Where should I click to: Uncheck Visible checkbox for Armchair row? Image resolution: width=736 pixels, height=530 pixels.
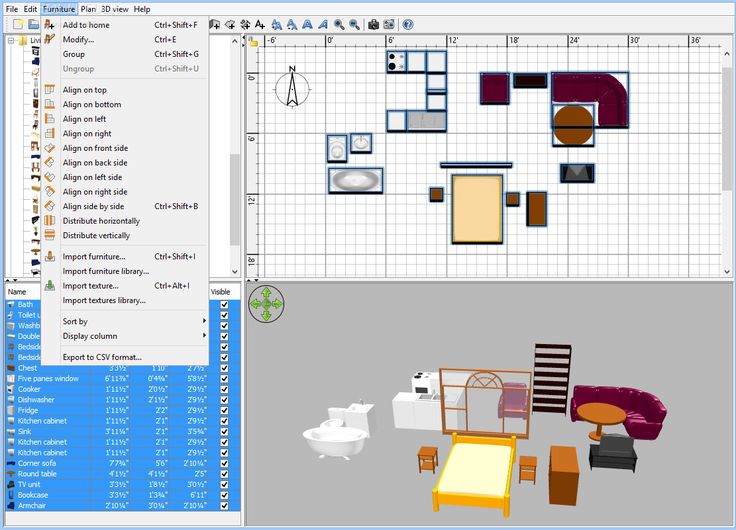point(224,506)
